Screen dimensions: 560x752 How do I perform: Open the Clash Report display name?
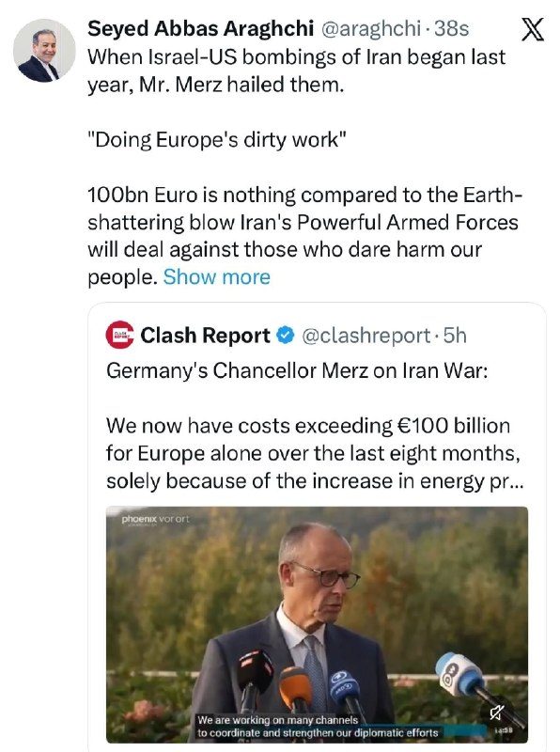pos(205,336)
